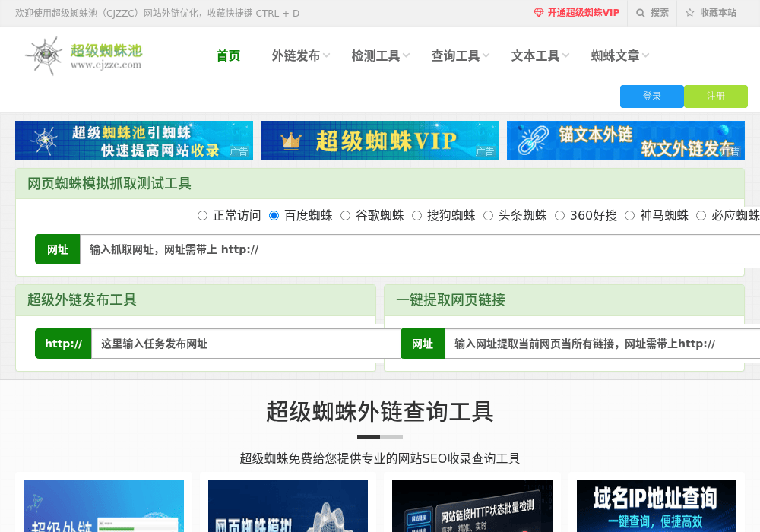Open 超级蜘蛛池引蜘蛛 banner ad
Viewport: 760px width, 532px height.
point(135,141)
